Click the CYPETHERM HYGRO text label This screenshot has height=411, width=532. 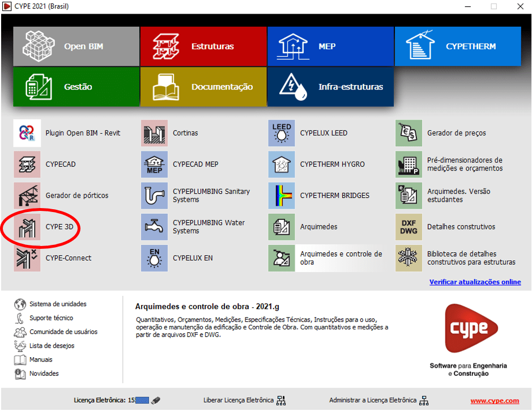[332, 164]
